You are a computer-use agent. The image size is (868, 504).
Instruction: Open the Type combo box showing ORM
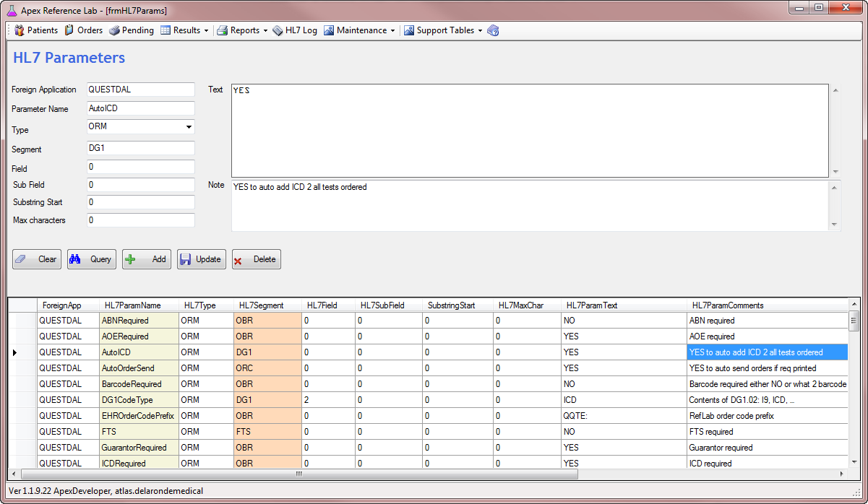point(140,127)
